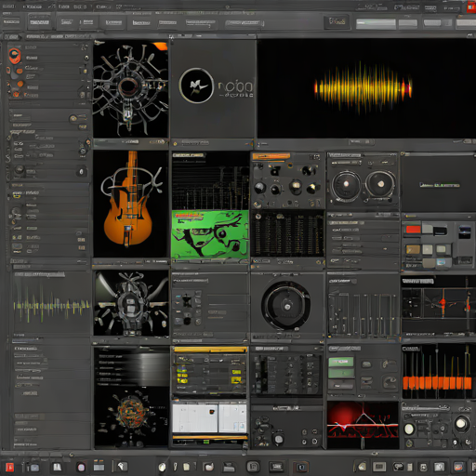476x476 pixels.
Task: Select the orange spiky orb thumbnail
Action: [x=131, y=417]
